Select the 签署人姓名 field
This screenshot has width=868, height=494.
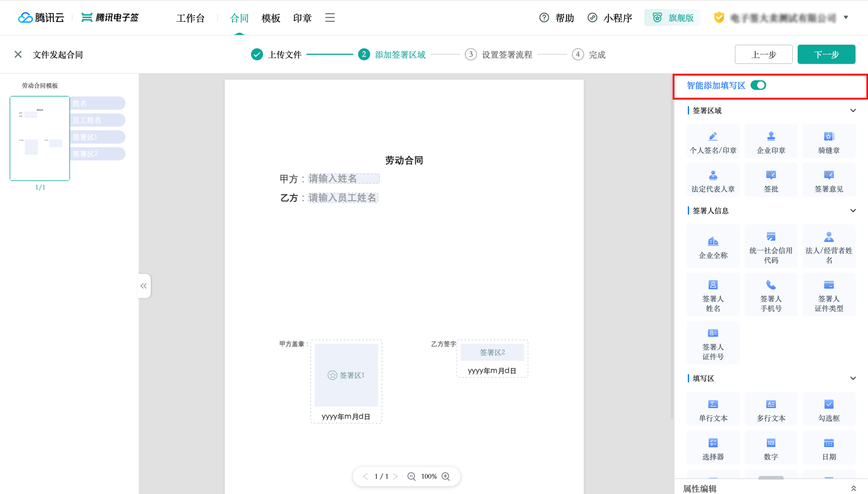(x=713, y=295)
